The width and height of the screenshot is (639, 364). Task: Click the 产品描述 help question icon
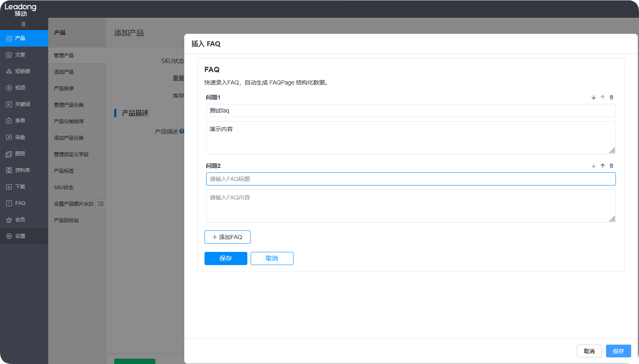coord(182,131)
